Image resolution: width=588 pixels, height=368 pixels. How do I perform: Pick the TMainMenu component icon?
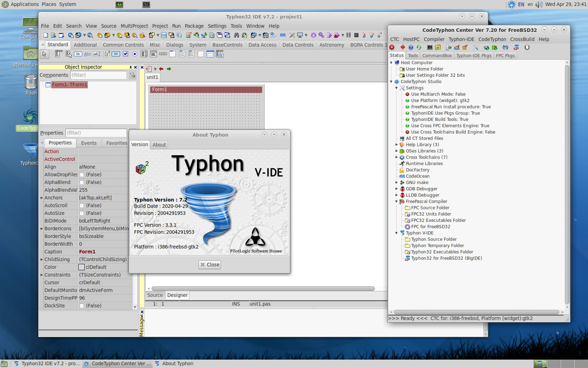click(58, 54)
